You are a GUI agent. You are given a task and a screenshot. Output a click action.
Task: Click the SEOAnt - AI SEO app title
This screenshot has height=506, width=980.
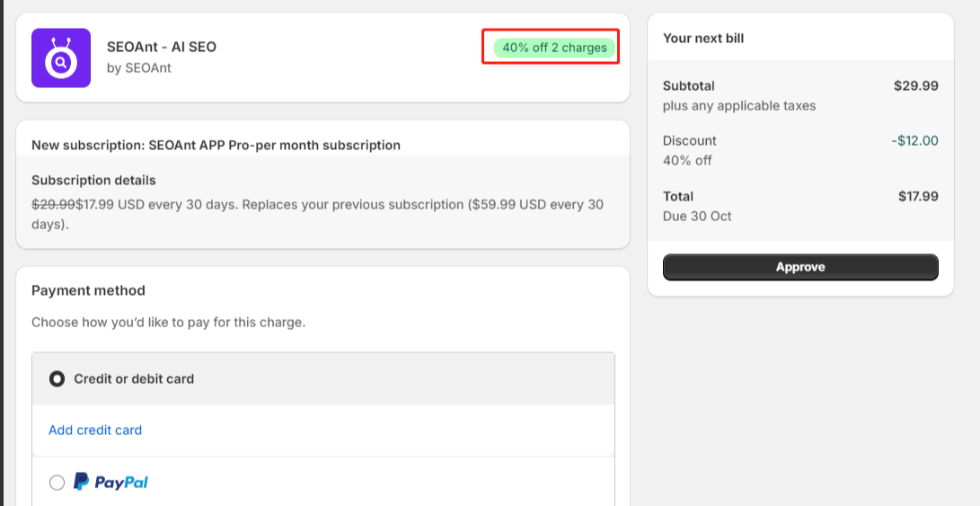[x=162, y=47]
